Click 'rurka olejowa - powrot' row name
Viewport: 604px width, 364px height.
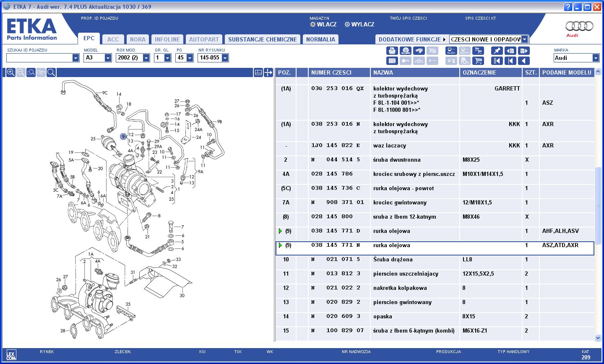pyautogui.click(x=404, y=188)
